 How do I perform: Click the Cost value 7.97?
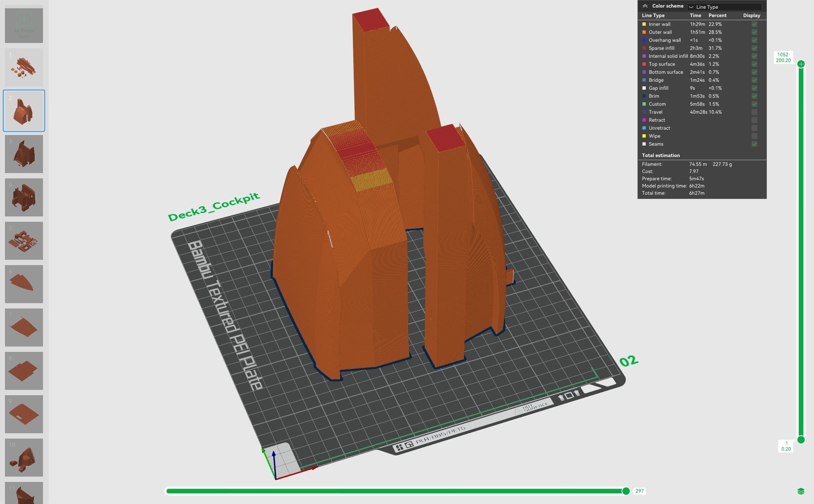pos(694,172)
